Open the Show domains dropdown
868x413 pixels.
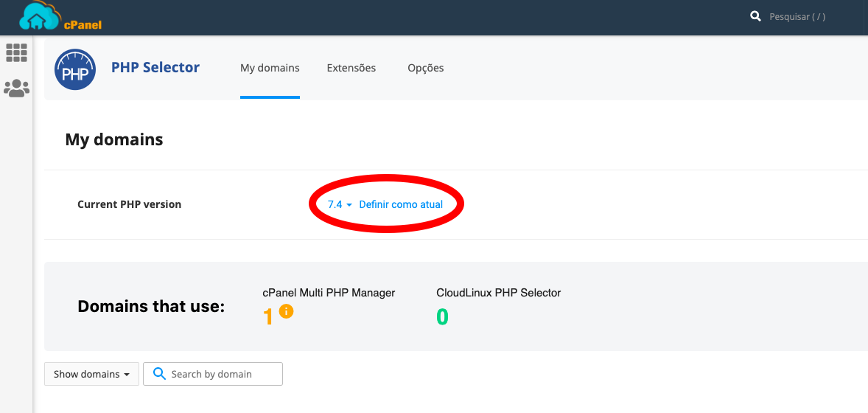click(x=91, y=374)
